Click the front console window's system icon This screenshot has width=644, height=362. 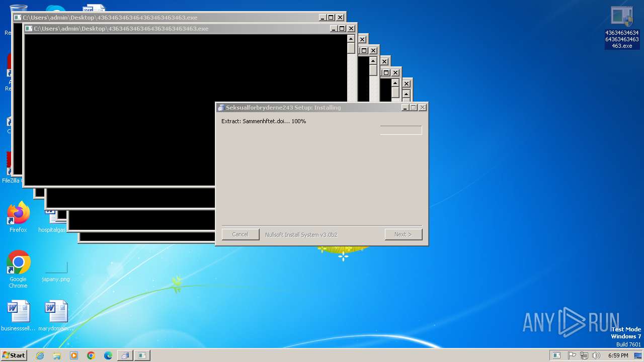click(29, 29)
